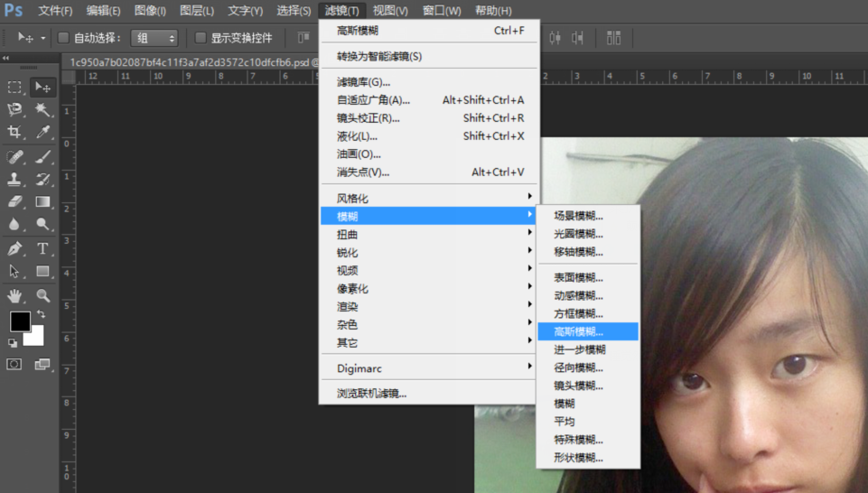The height and width of the screenshot is (493, 868).
Task: Open Move tool preset picker arrow
Action: coord(42,38)
